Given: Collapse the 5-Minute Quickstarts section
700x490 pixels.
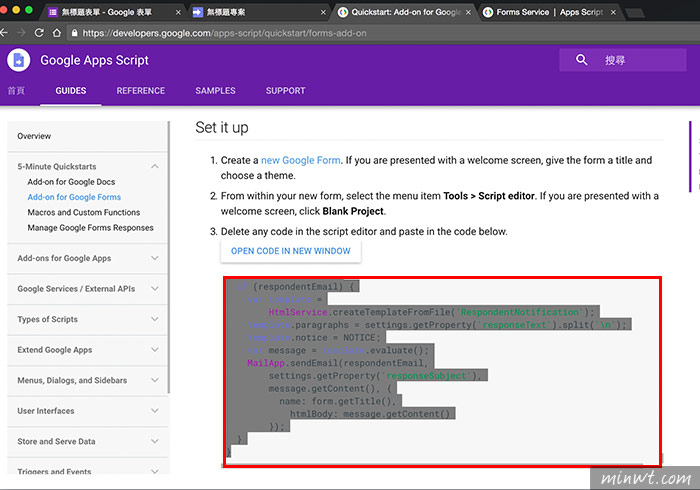Looking at the screenshot, I should coord(154,166).
